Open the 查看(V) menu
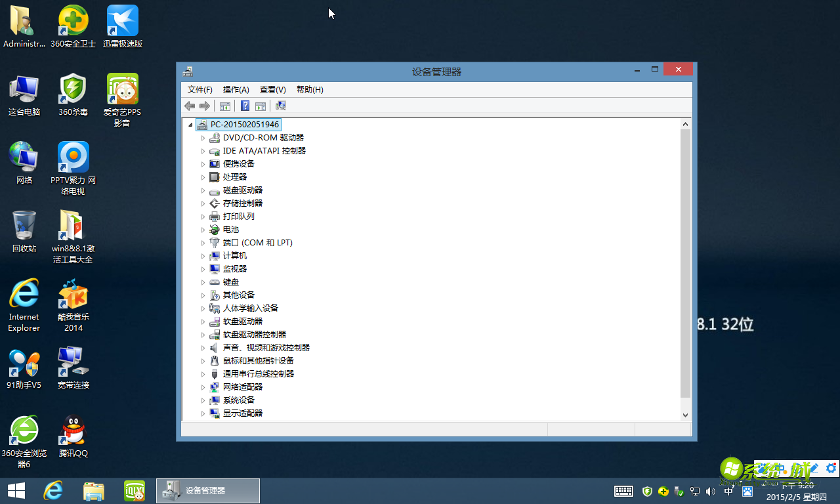The height and width of the screenshot is (504, 840). click(272, 89)
